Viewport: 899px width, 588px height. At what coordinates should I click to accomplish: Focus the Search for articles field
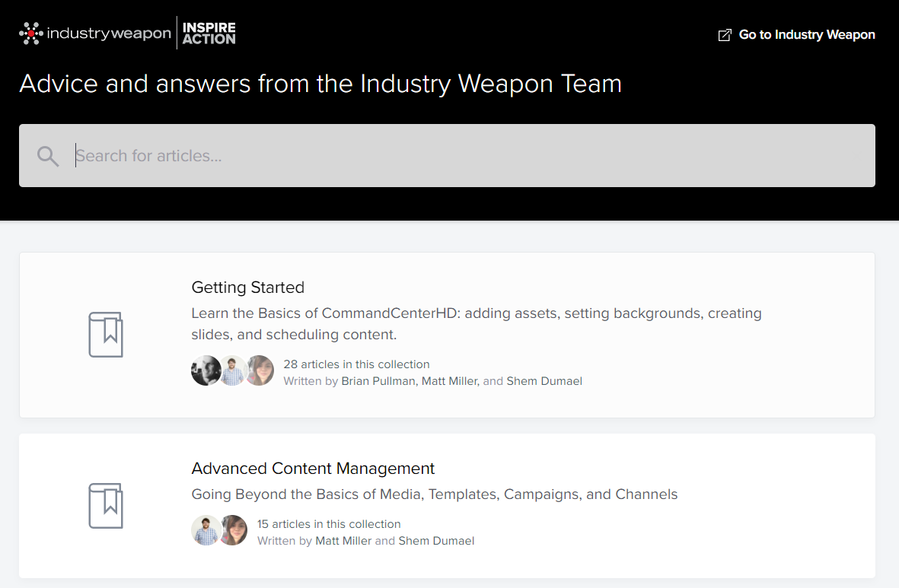click(447, 155)
